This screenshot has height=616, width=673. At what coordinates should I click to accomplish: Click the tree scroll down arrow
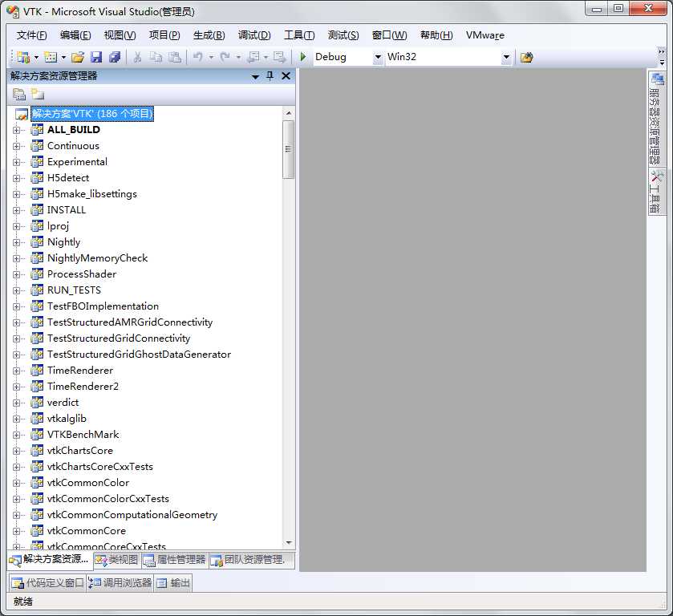click(289, 543)
